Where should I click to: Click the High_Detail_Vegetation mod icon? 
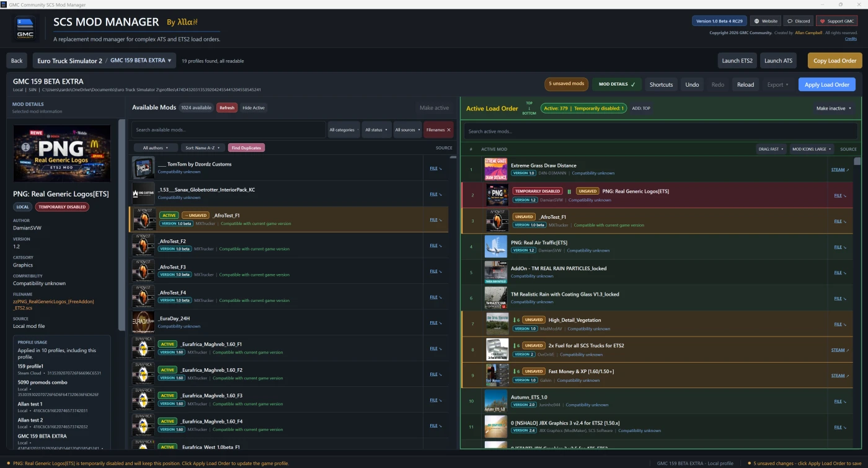[497, 324]
